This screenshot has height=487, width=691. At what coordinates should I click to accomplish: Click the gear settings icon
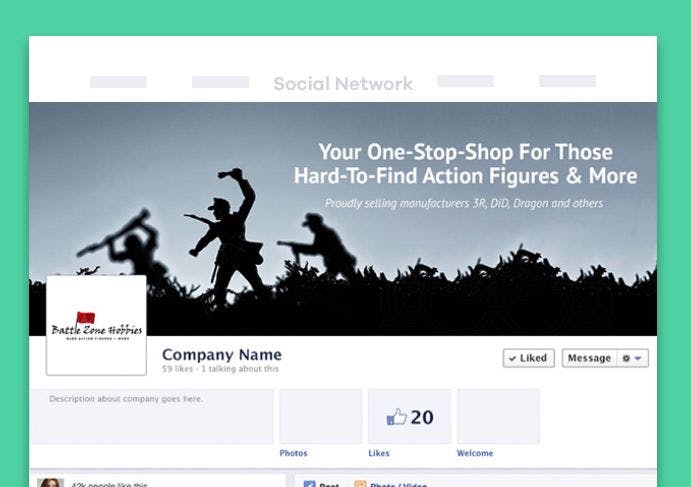coord(626,358)
